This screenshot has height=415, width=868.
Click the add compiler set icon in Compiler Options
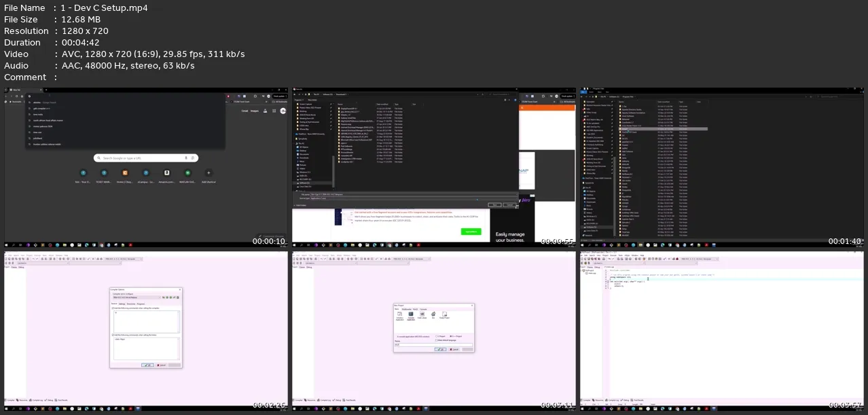[x=166, y=297]
